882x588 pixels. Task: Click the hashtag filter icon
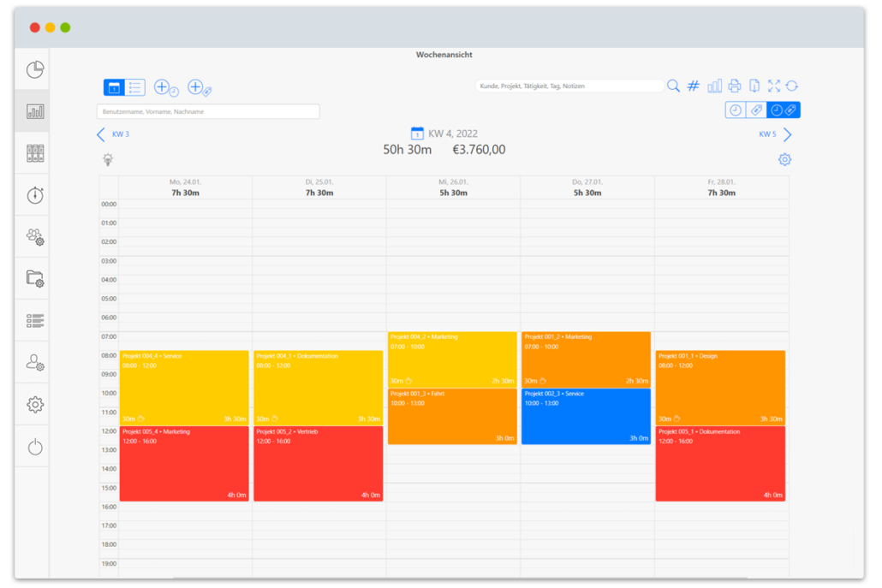[x=694, y=86]
